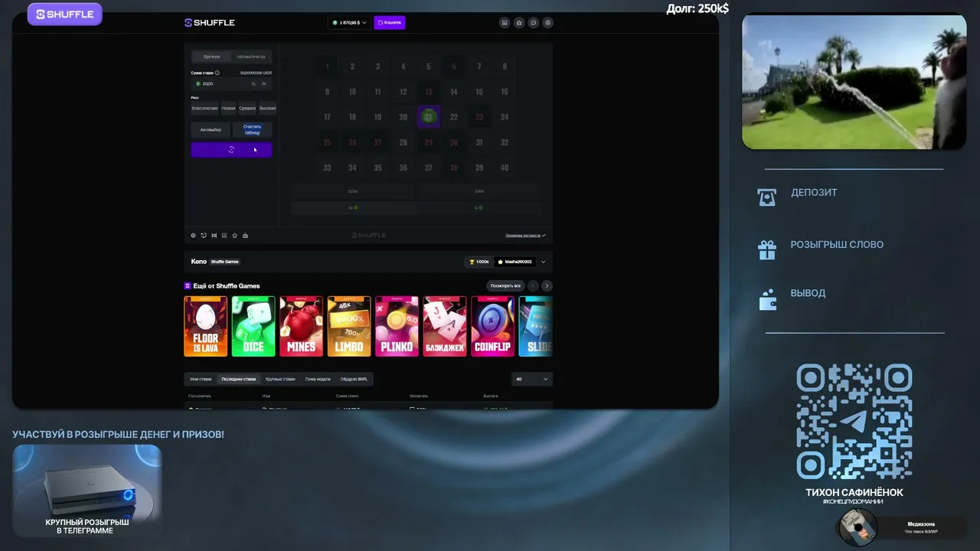
Task: Switch to the Автоматически tab
Action: (x=251, y=57)
